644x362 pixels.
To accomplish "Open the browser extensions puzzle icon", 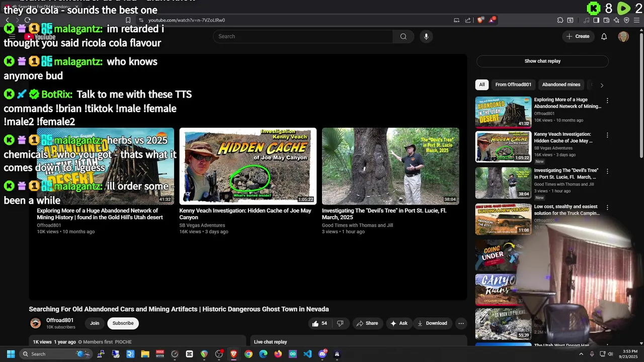I will [x=560, y=20].
